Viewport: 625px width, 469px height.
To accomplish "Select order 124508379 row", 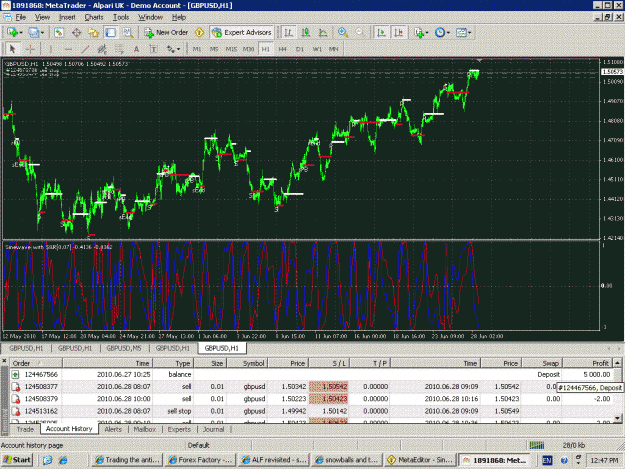I will [311, 398].
